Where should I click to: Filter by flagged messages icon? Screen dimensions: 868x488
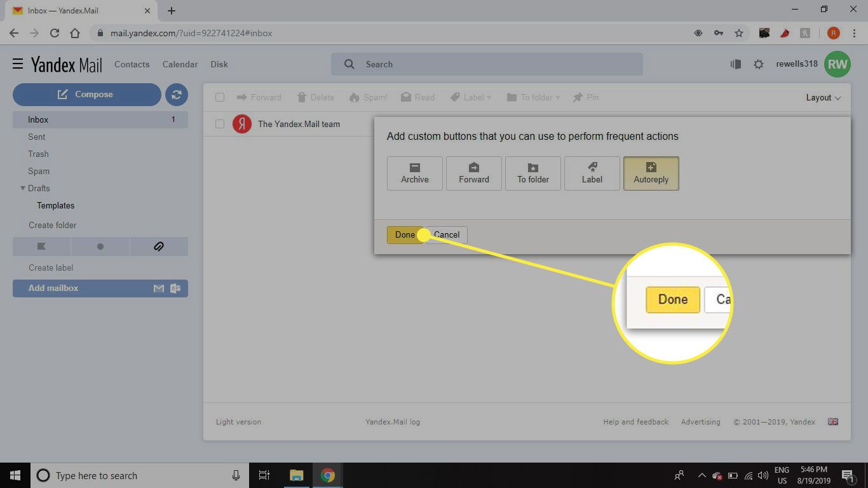pos(41,247)
